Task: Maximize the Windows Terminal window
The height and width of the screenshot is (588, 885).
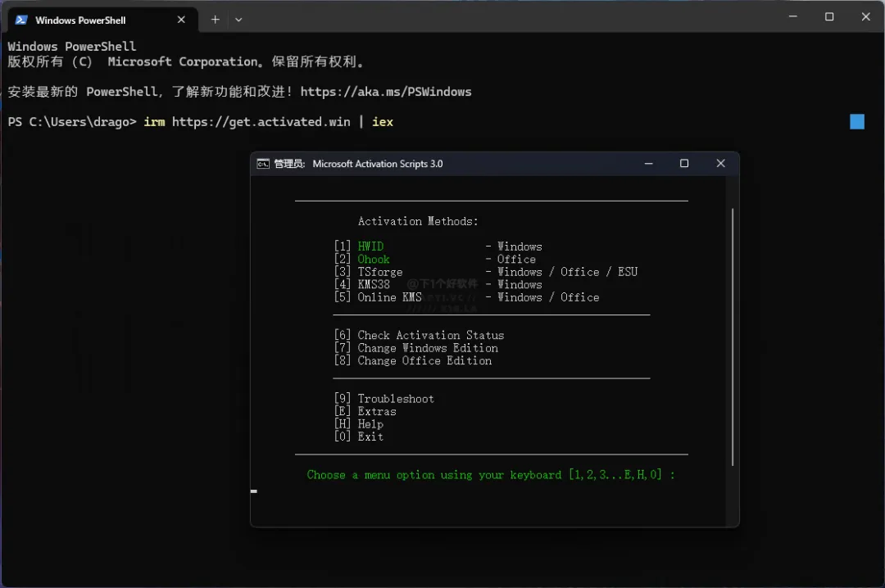Action: pos(829,16)
